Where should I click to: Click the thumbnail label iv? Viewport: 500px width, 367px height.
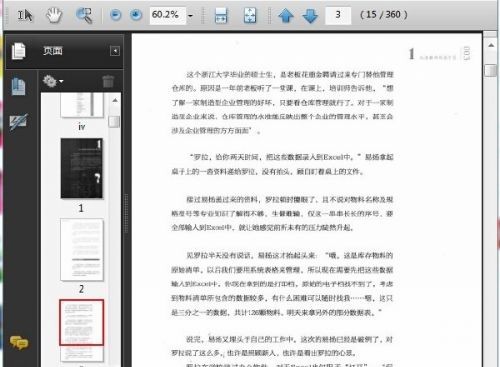coord(82,127)
